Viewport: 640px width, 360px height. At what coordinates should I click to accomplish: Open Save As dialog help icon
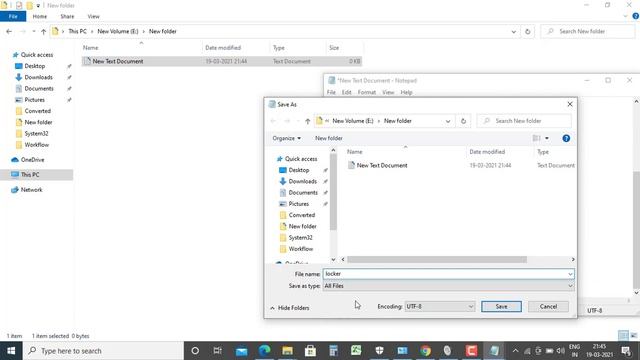point(566,138)
